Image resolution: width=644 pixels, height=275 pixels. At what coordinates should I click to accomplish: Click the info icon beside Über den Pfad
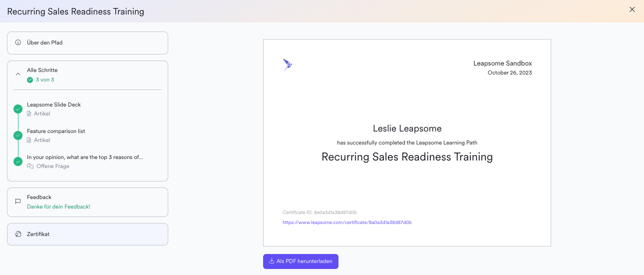tap(18, 42)
